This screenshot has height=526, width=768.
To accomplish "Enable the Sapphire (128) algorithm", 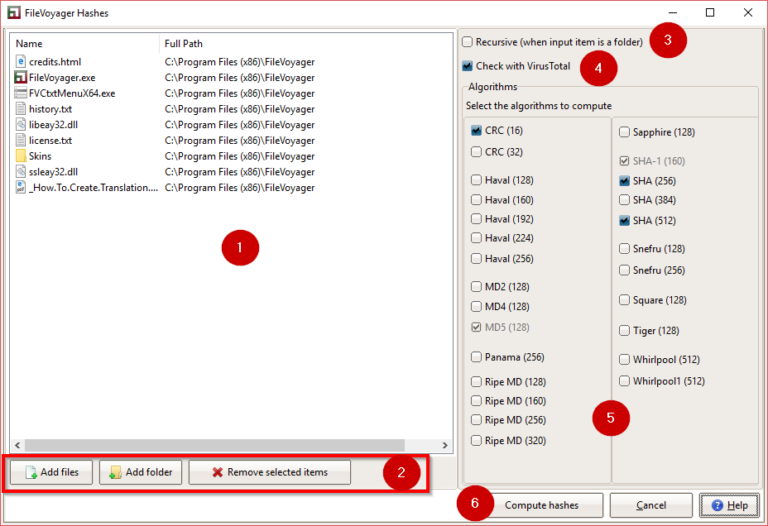I will coord(624,132).
